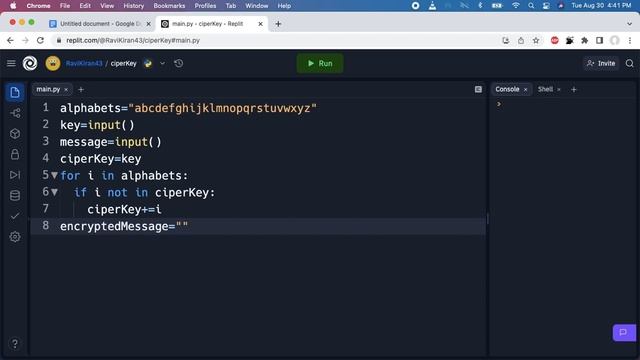
Task: Run the ciperKey program
Action: point(320,63)
